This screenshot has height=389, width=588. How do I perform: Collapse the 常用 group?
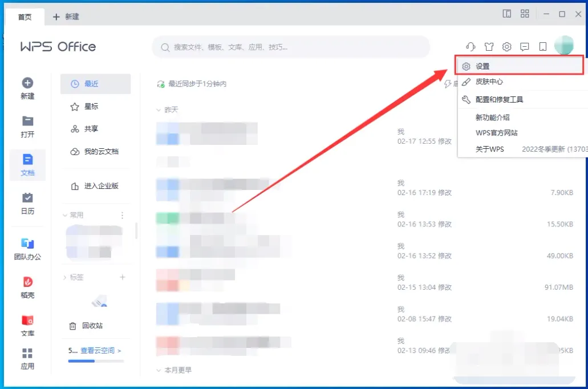point(65,216)
